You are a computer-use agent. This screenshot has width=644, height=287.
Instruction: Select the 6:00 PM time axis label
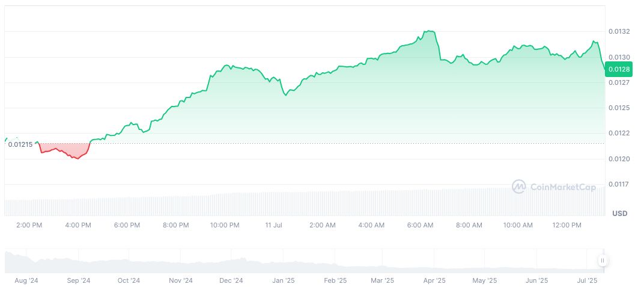[127, 225]
